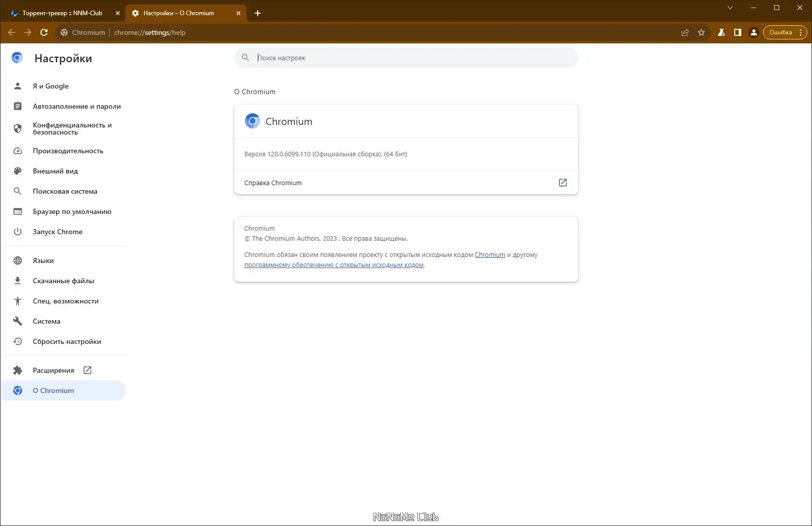Click the copyright line The Chromium Authors, 2023
The width and height of the screenshot is (812, 526).
tap(326, 239)
